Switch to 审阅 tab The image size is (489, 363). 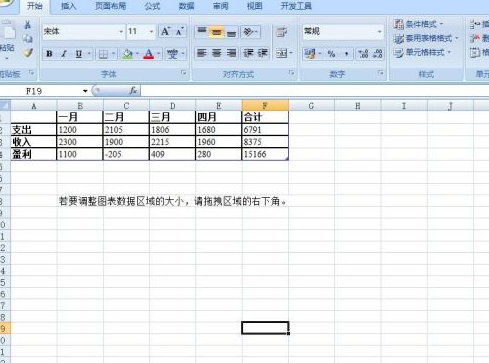coord(220,6)
